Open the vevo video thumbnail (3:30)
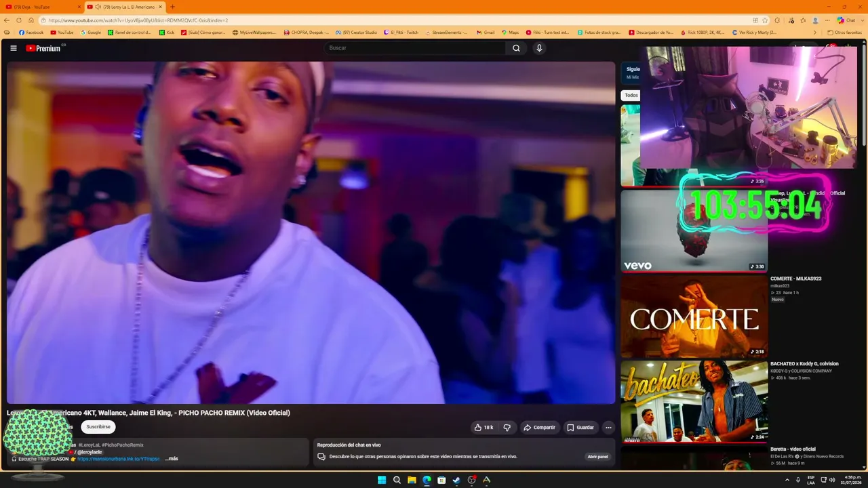Viewport: 868px width, 488px height. point(694,230)
